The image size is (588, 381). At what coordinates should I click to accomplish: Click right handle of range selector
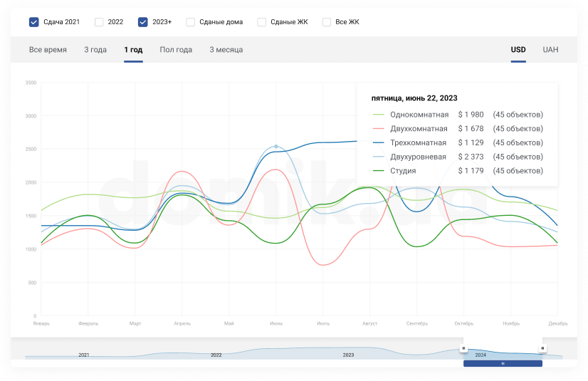point(542,348)
